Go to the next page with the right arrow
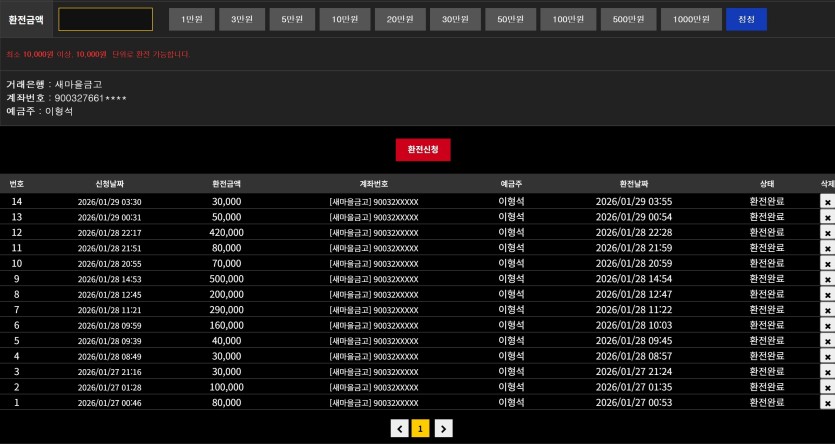835x444 pixels. pyautogui.click(x=444, y=428)
